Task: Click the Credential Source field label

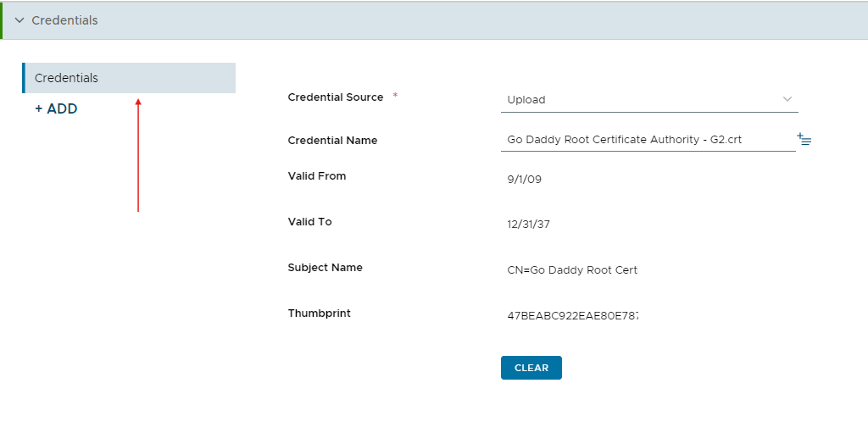Action: tap(336, 97)
